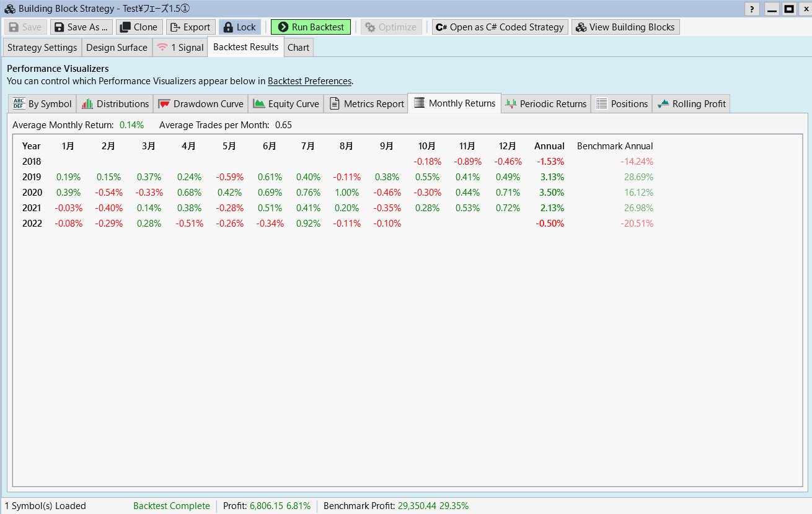812x514 pixels.
Task: Open the Design Surface tab
Action: 117,48
